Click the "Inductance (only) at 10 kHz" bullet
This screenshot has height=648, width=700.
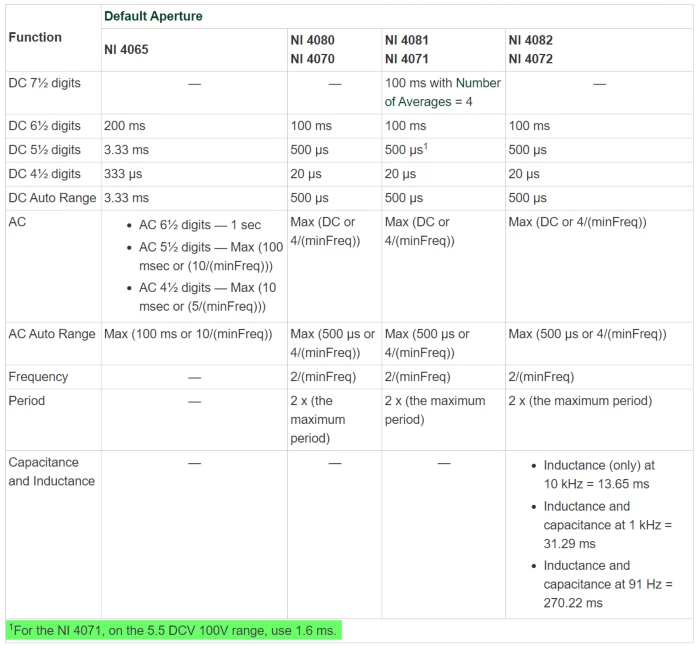click(x=599, y=475)
